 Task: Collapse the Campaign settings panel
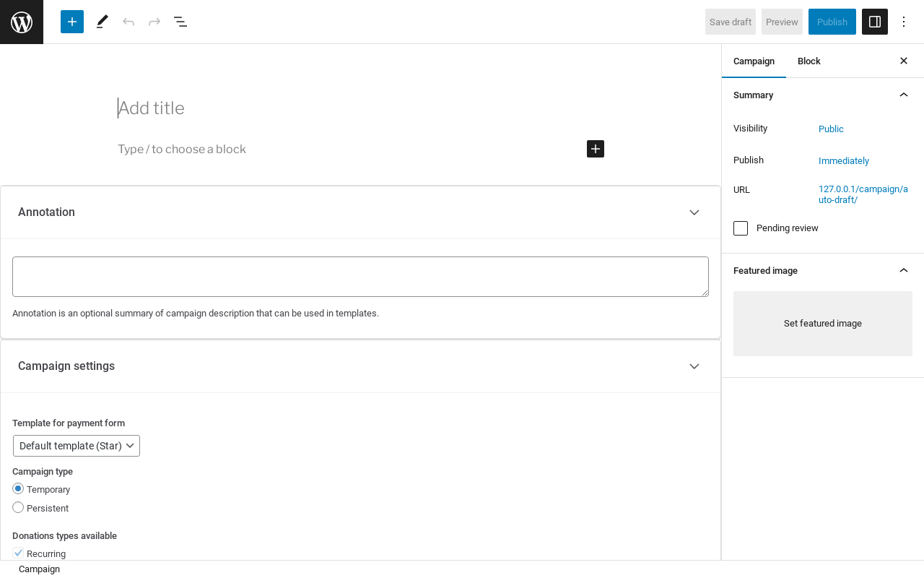[x=694, y=366]
